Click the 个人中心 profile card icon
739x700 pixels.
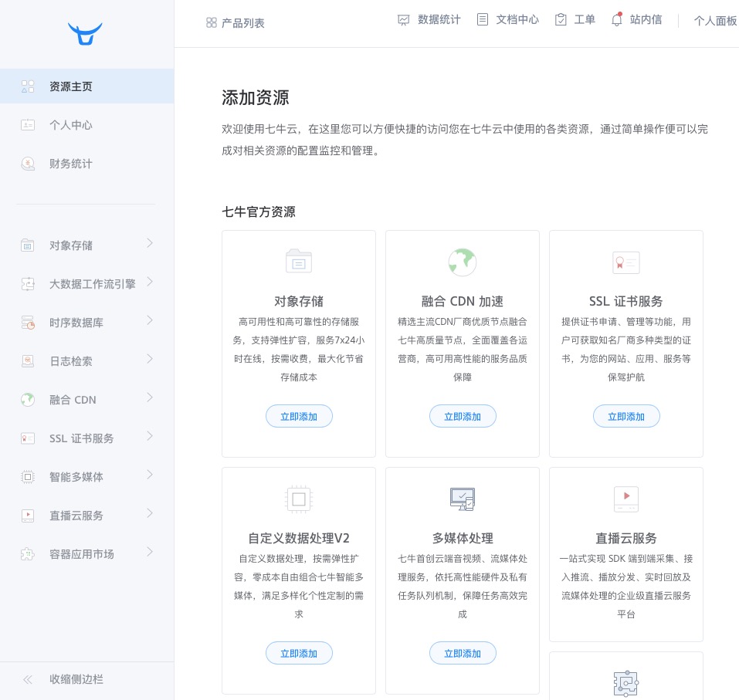pyautogui.click(x=28, y=125)
